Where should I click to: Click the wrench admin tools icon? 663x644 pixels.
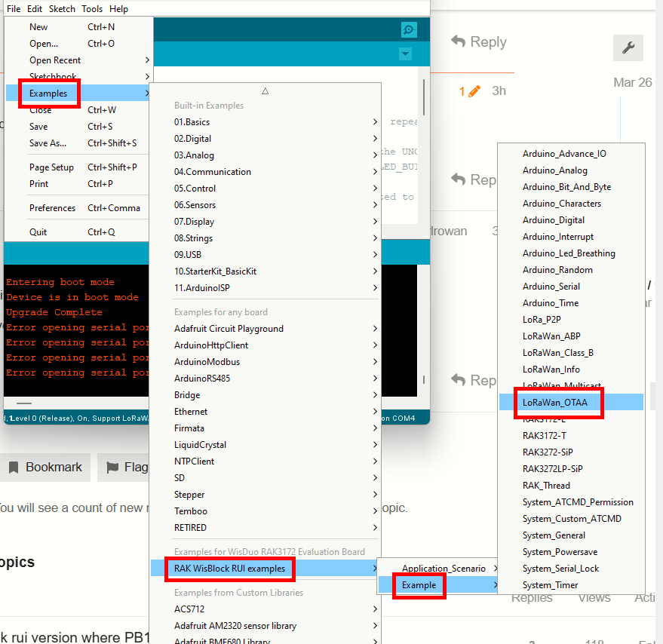628,48
